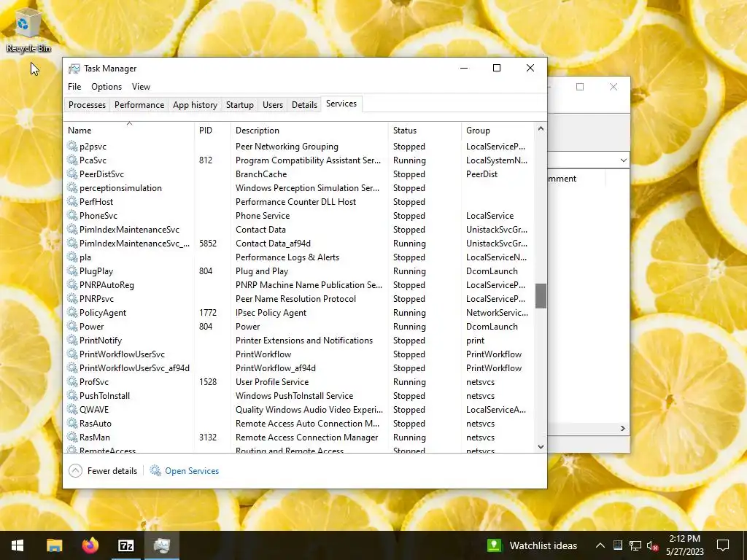Open the File menu

click(74, 87)
